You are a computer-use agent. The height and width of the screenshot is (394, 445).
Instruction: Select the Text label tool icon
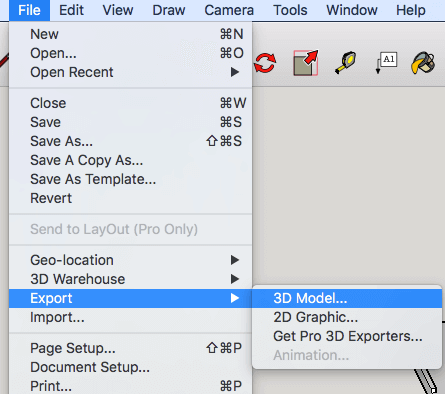(x=386, y=62)
